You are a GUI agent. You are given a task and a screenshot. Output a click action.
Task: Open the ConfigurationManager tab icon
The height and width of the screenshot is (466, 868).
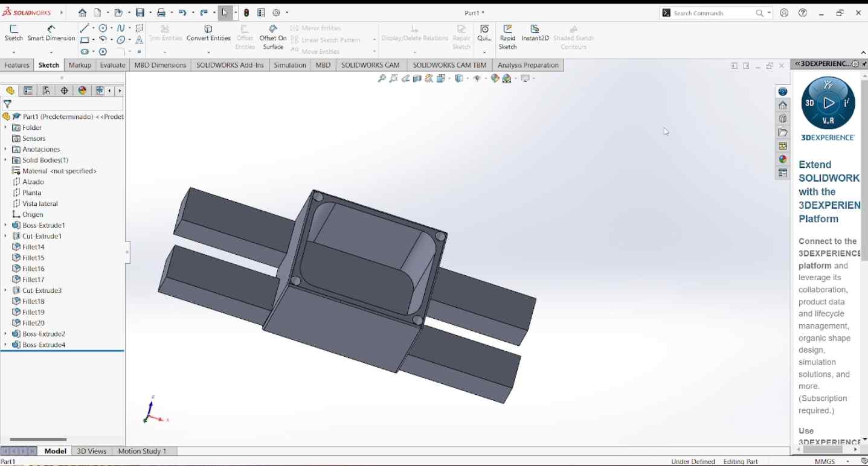click(x=46, y=91)
